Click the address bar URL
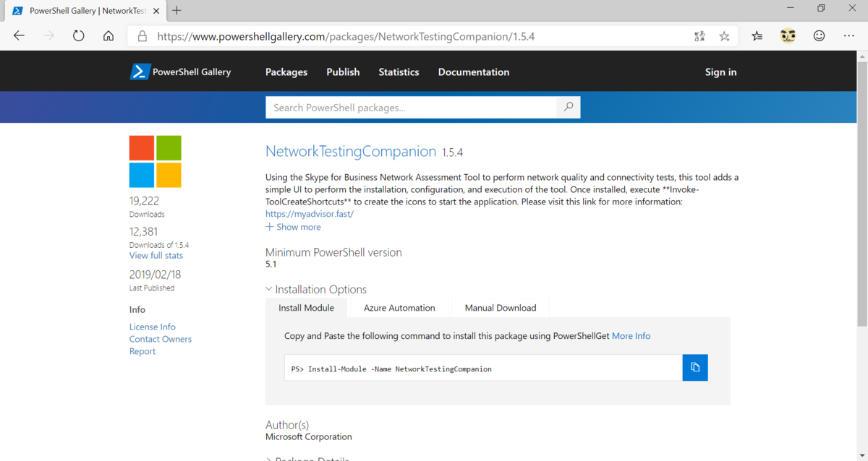 tap(346, 36)
